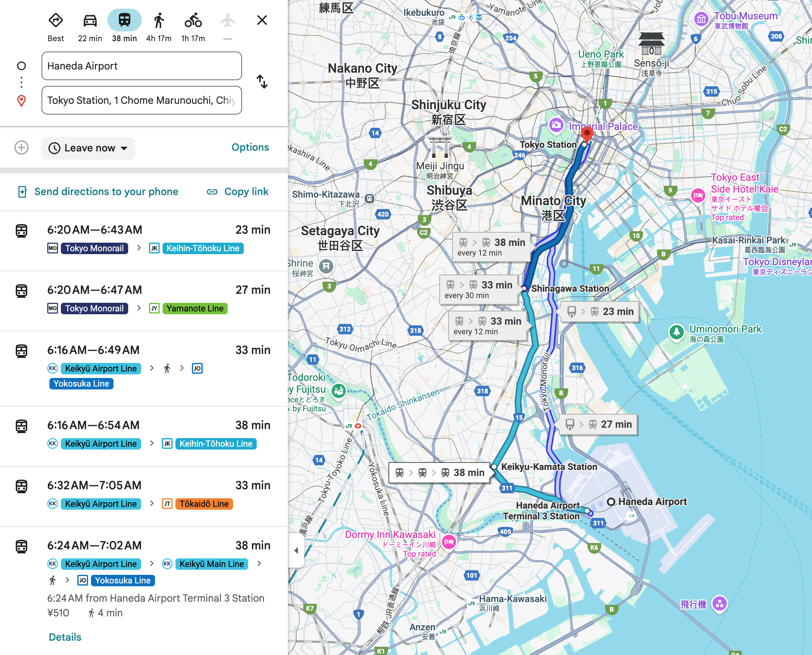Collapse the side panel arrow
812x655 pixels.
pyautogui.click(x=296, y=550)
